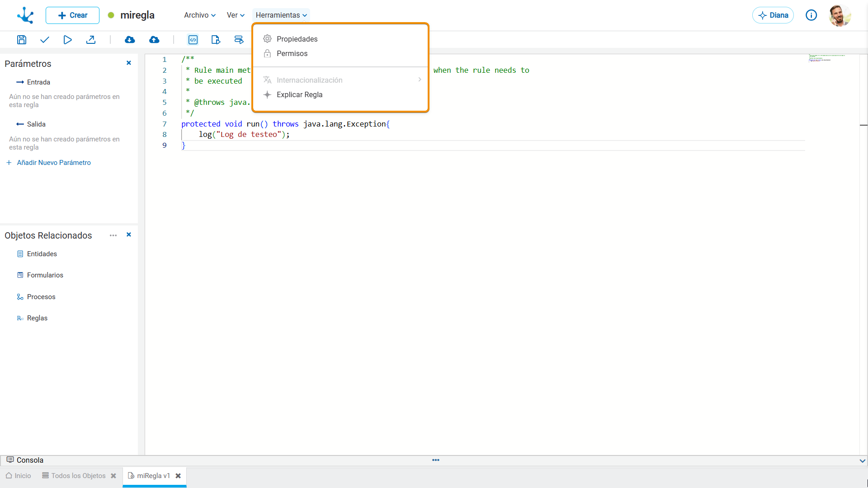Open the user profile avatar
Image resolution: width=868 pixels, height=488 pixels.
tap(840, 15)
